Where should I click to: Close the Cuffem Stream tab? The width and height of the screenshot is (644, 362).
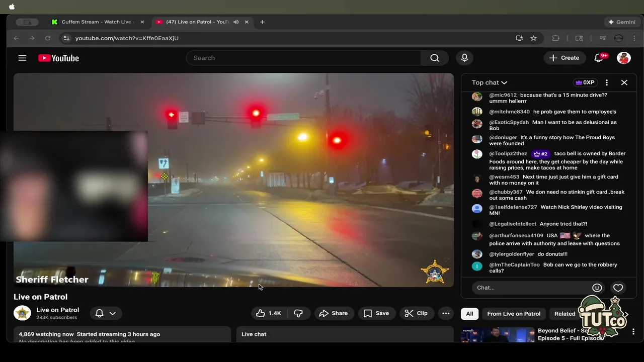(x=142, y=22)
